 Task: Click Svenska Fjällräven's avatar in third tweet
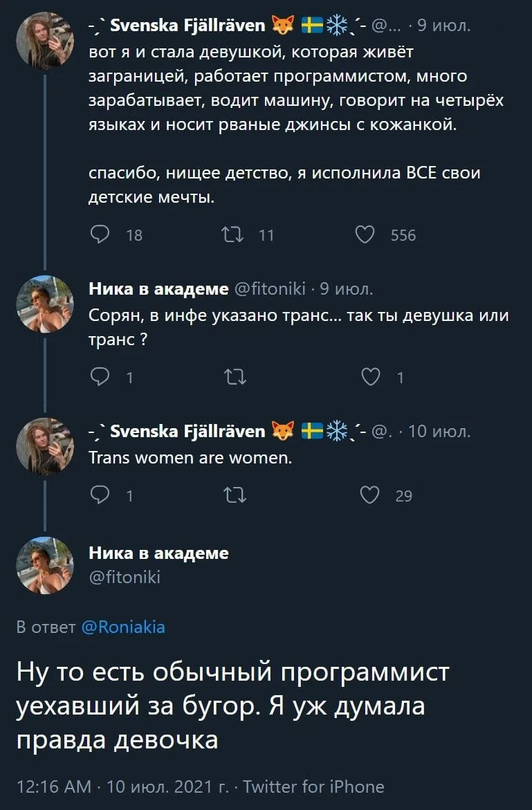click(45, 446)
